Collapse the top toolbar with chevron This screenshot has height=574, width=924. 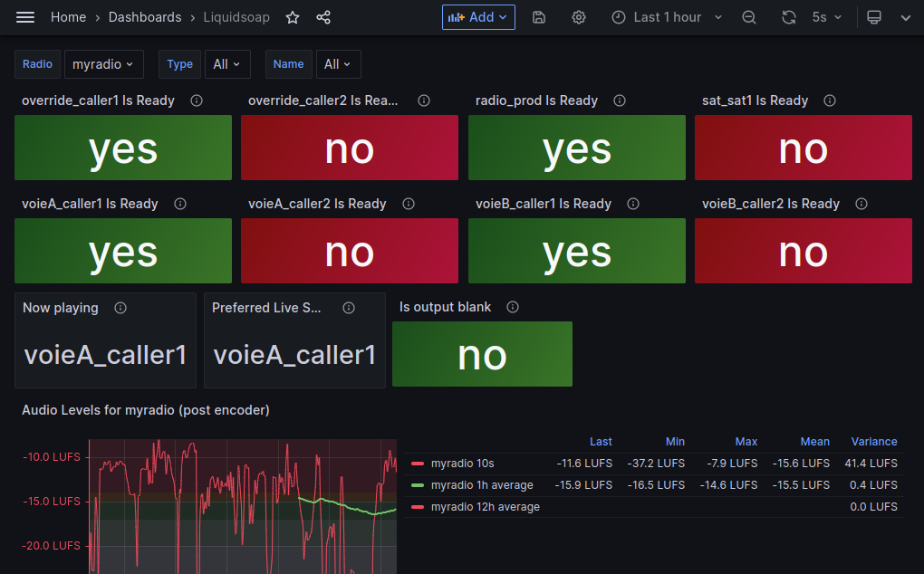906,18
